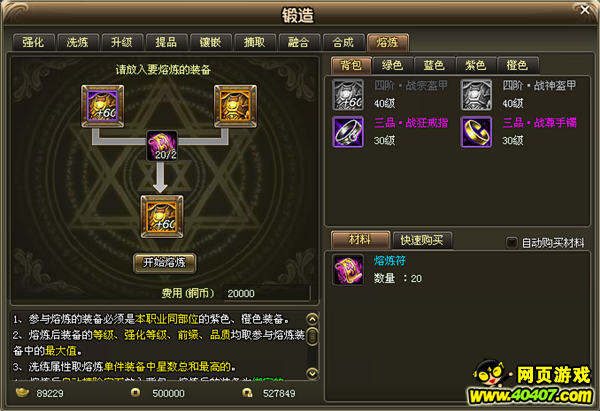Filter backpack by 紫色 tab
Screen dimensions: 600x411
pyautogui.click(x=476, y=65)
